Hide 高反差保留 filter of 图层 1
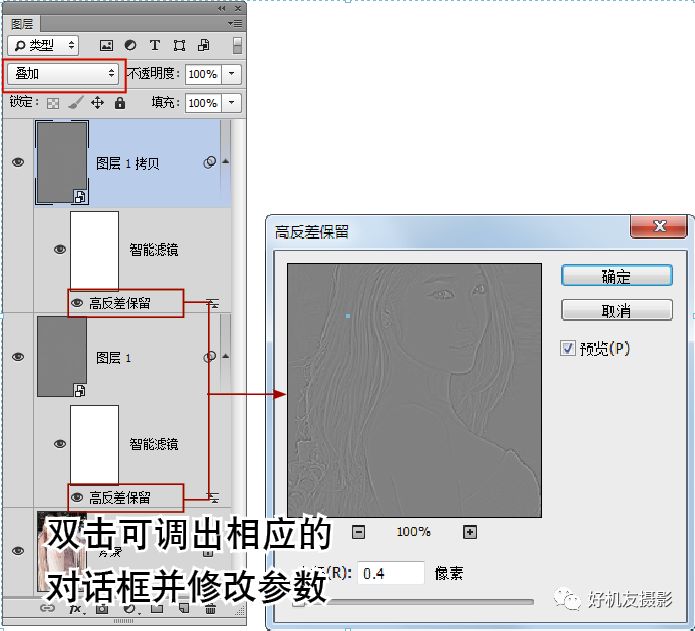This screenshot has width=695, height=631. click(x=77, y=497)
